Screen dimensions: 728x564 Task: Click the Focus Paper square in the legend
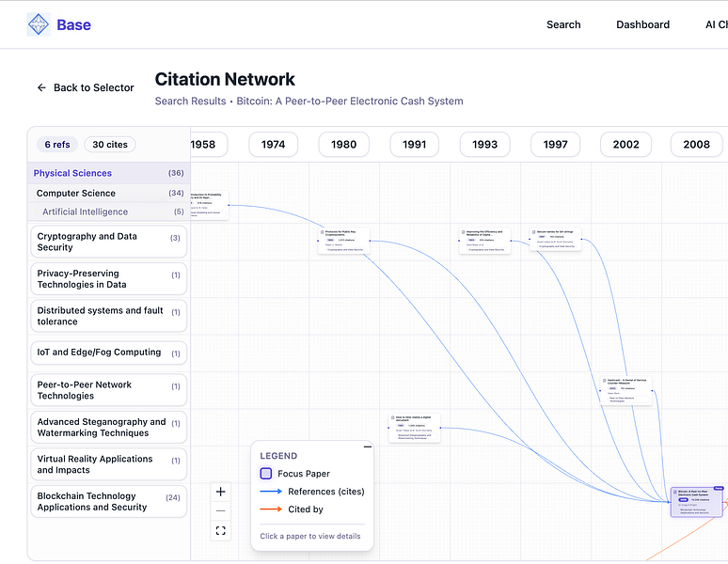(x=266, y=474)
